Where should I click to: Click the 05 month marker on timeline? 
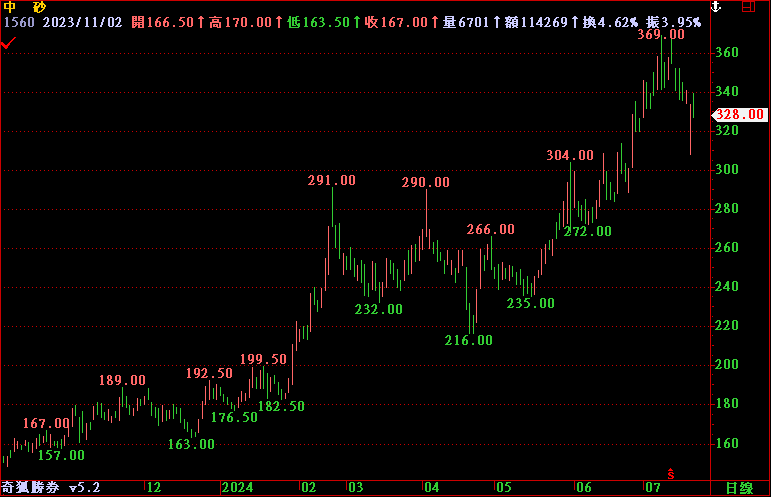click(x=504, y=488)
